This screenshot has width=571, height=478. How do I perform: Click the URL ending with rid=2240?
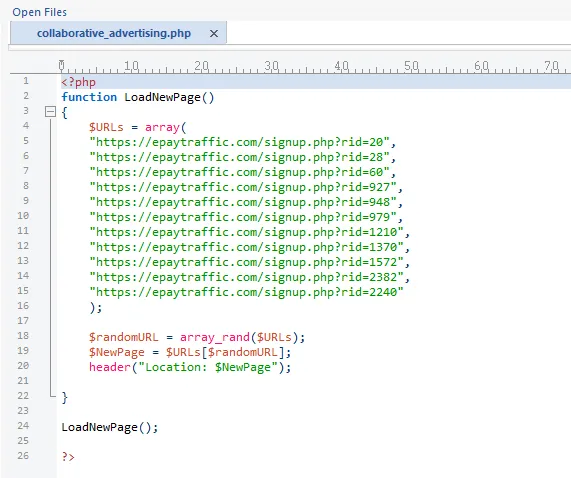coord(247,292)
